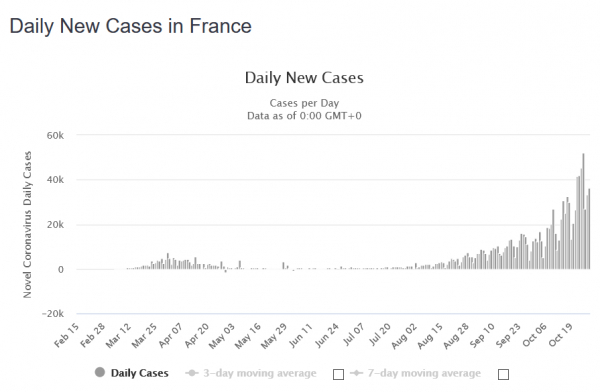This screenshot has width=600, height=392.
Task: Click the Novel Coronavirus Daily Cases axis title
Action: [27, 225]
